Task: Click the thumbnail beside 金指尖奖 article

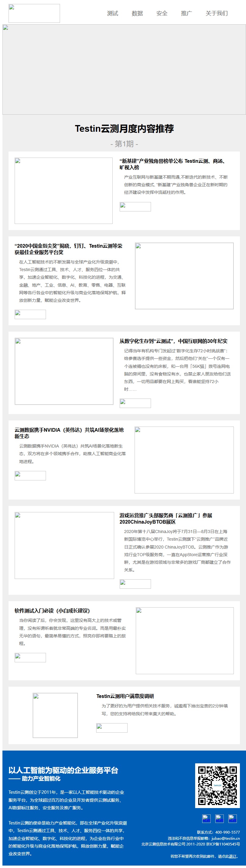Action: point(184,276)
